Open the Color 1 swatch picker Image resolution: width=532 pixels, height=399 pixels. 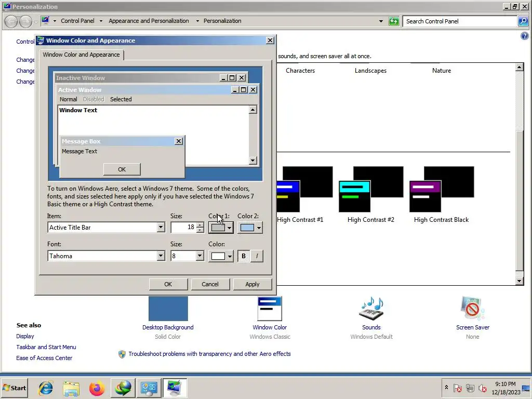click(x=221, y=228)
